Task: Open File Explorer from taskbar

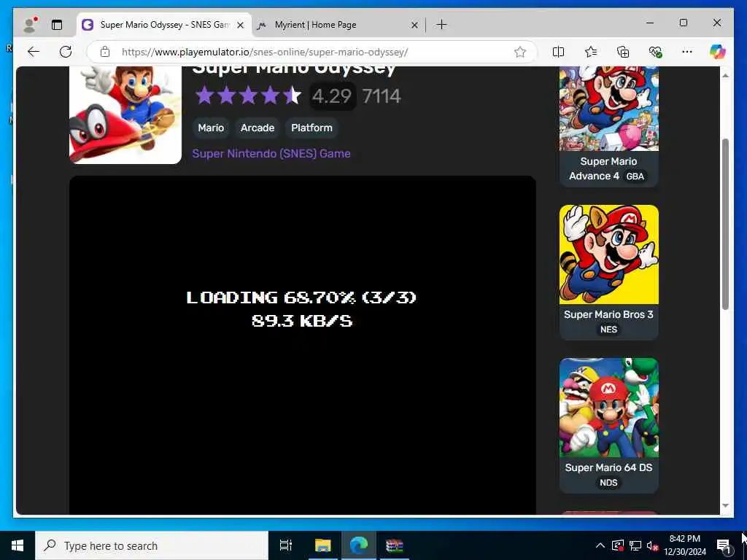Action: click(322, 545)
